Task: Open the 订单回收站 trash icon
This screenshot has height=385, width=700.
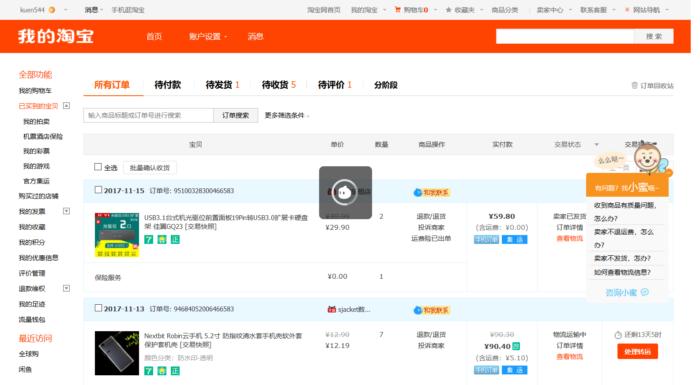Action: coord(634,85)
